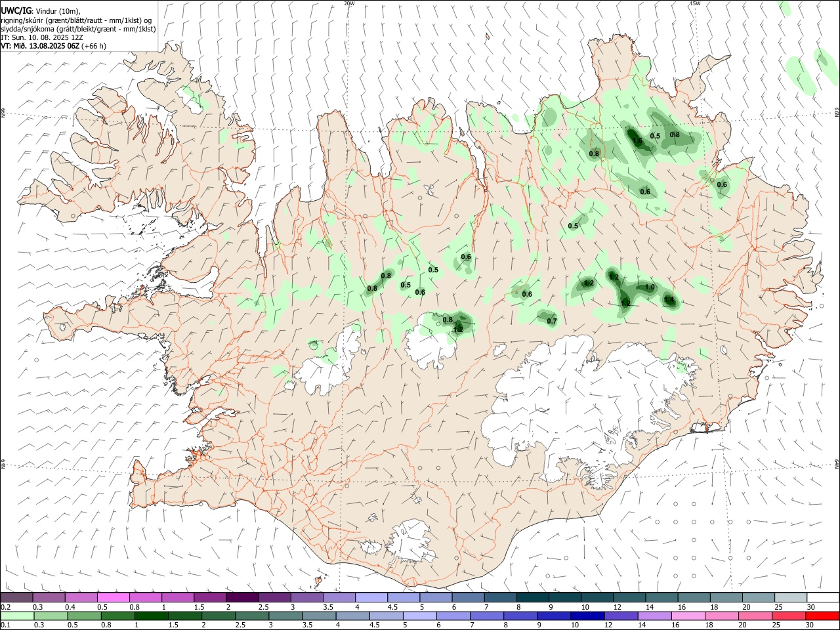The width and height of the screenshot is (840, 630).
Task: Click the '0.4' label on the upper scale
Action: [x=70, y=607]
